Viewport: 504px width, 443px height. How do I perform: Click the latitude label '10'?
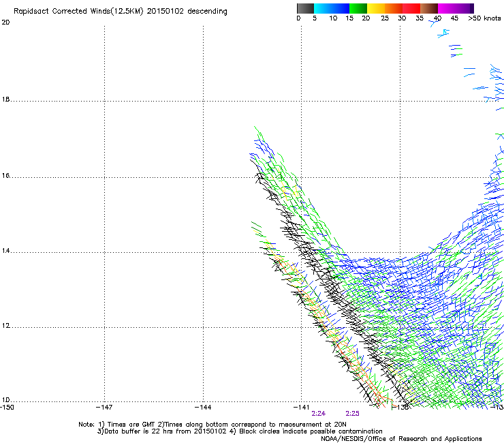coord(5,400)
